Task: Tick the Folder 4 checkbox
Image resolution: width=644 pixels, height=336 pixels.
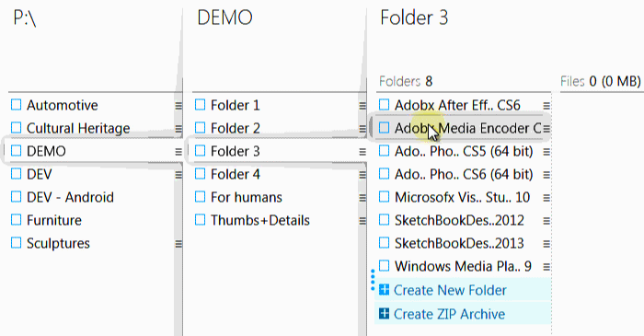Action: point(200,174)
